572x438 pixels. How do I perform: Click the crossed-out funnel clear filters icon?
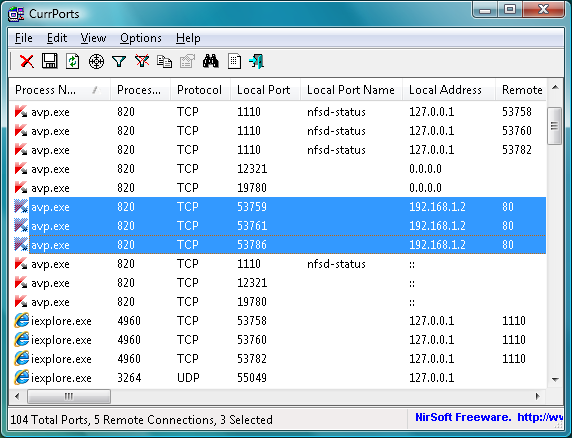(x=142, y=61)
